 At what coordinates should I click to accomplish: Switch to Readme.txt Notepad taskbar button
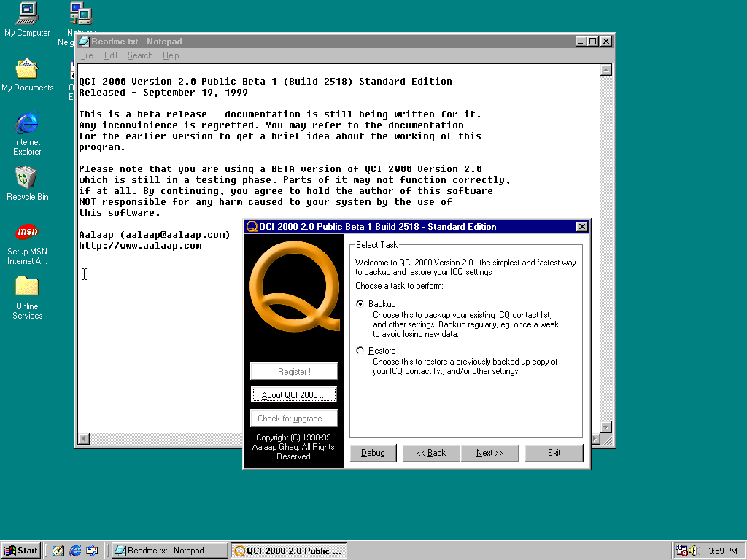(170, 551)
